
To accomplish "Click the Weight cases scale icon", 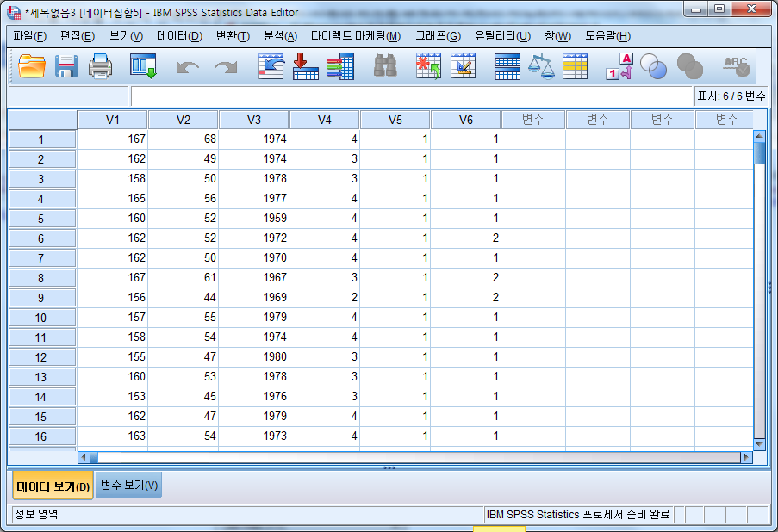I will tap(541, 66).
